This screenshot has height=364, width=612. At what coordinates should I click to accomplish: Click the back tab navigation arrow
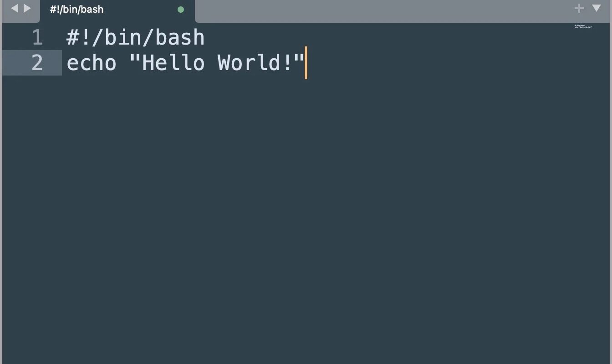[15, 8]
